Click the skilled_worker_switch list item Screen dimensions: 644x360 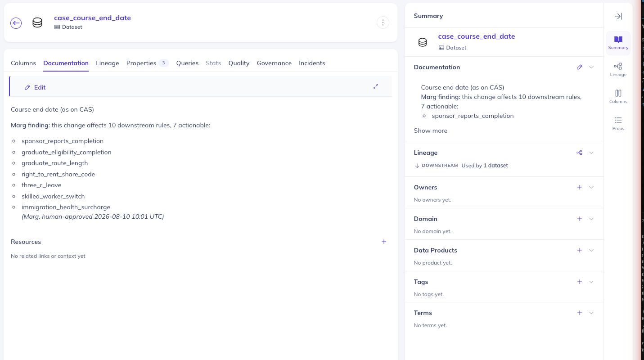tap(53, 196)
